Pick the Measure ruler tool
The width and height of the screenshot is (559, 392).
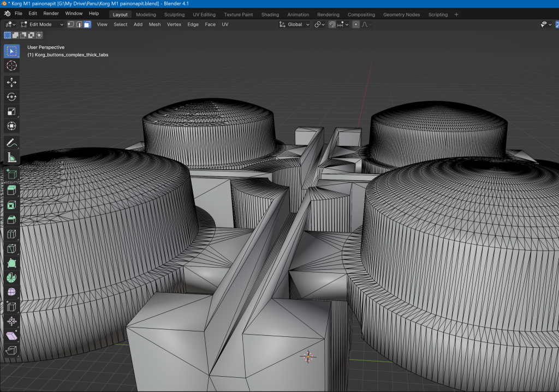11,157
